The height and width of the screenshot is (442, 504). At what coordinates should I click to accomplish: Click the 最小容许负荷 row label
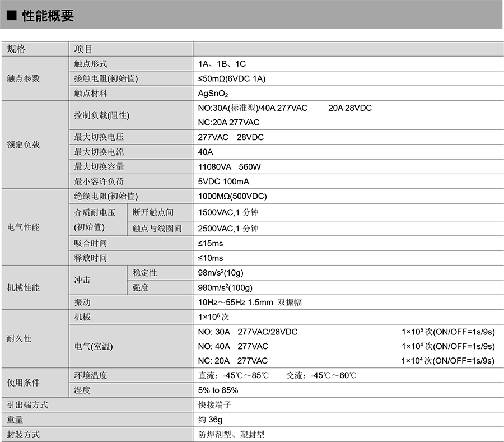[99, 181]
